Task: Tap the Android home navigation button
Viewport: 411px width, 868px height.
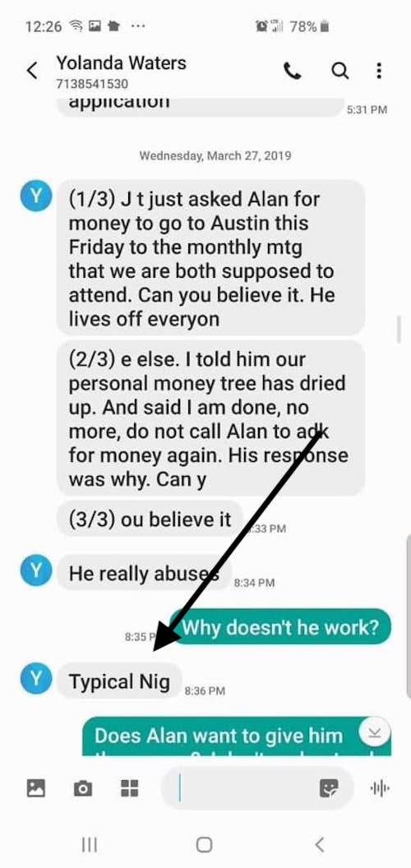Action: (205, 844)
